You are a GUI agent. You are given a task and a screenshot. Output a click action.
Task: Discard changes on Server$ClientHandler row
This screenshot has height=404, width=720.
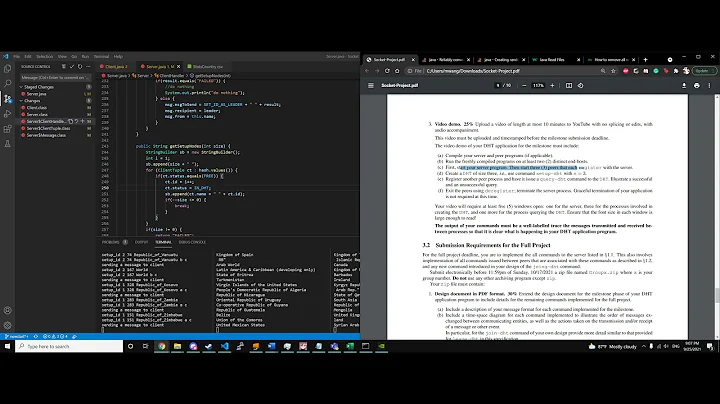click(x=77, y=121)
